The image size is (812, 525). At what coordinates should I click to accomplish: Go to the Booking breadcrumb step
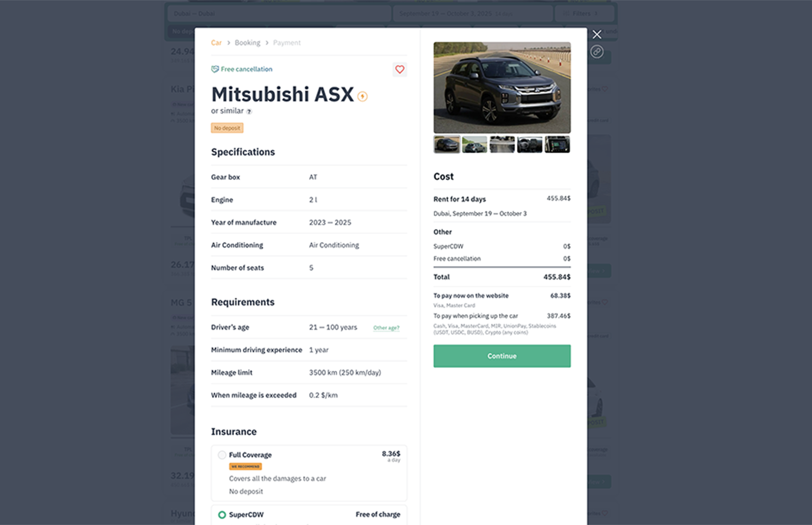247,43
